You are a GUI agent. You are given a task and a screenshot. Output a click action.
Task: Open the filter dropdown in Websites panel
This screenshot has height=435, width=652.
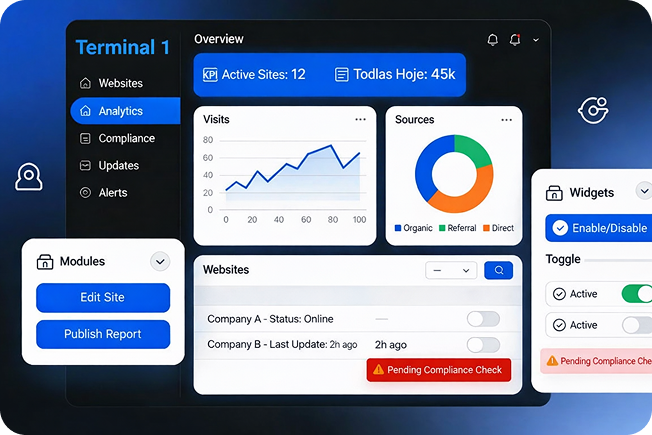click(450, 270)
